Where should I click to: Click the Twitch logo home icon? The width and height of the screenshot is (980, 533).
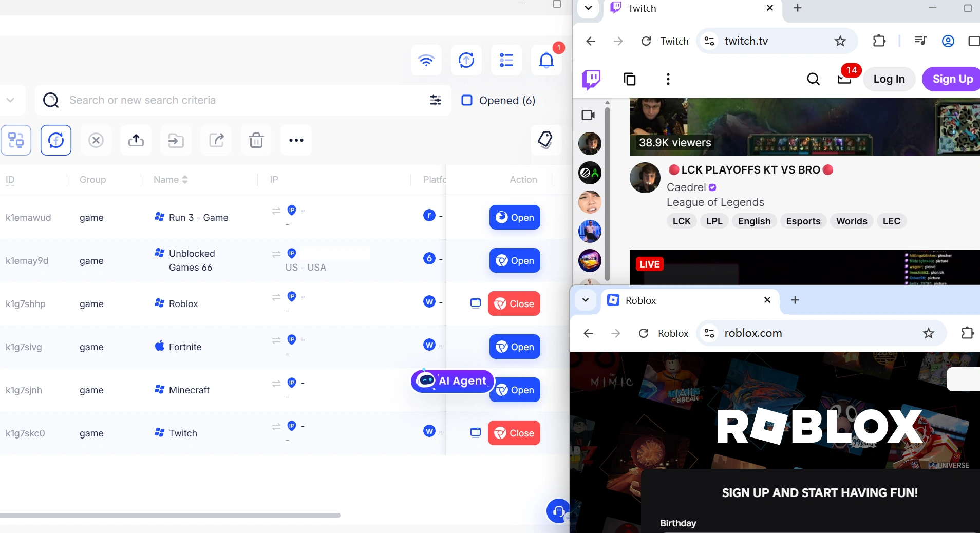(591, 79)
